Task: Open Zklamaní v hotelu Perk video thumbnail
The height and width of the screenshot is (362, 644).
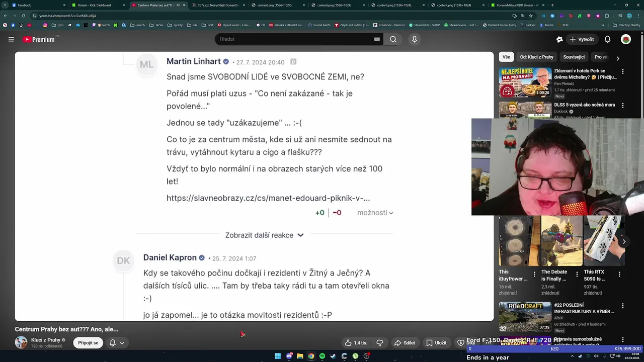Action: click(525, 82)
